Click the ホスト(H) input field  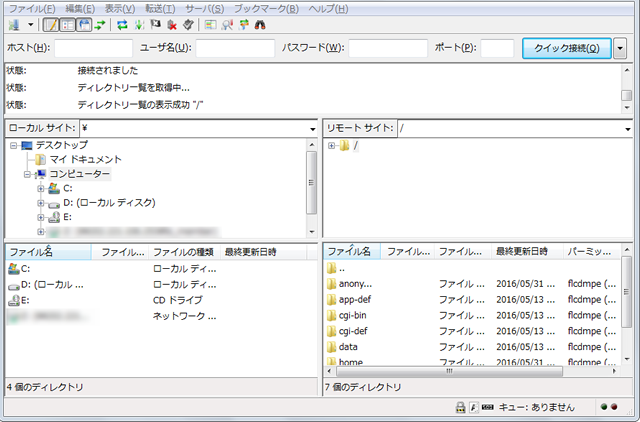coord(93,48)
